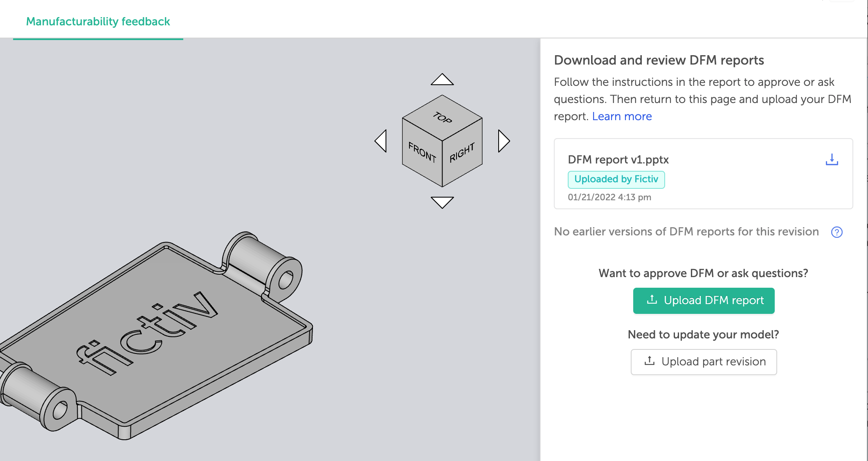Image resolution: width=868 pixels, height=461 pixels.
Task: Rotate view down with bottom arrow
Action: click(x=442, y=202)
